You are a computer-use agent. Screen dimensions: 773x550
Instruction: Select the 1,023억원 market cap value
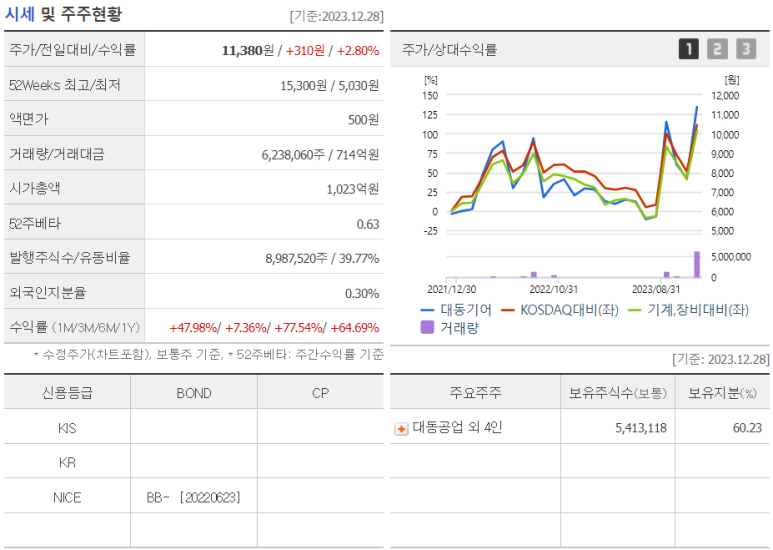pyautogui.click(x=352, y=189)
